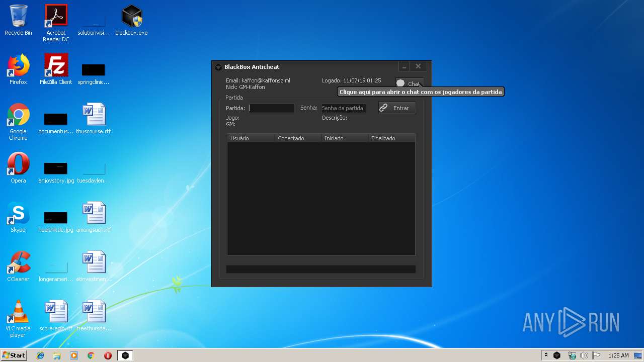The width and height of the screenshot is (644, 362).
Task: Open the volume speaker tray icon
Action: click(584, 355)
